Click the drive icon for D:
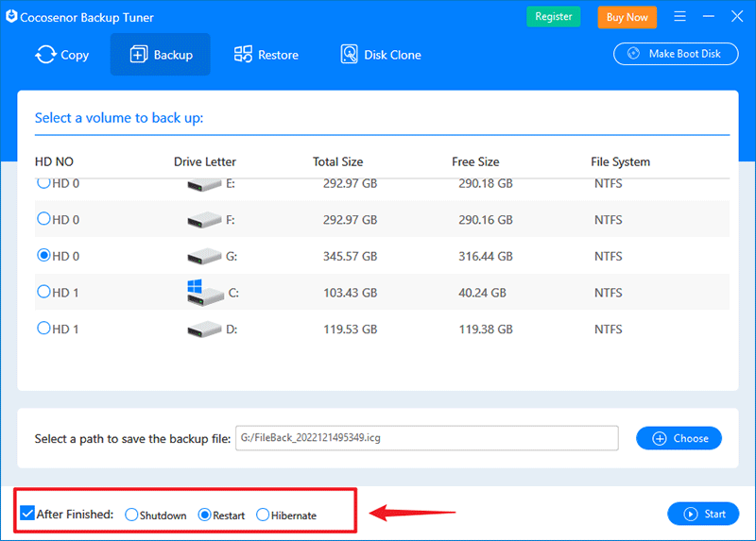Screen dimensions: 756x541 (x=204, y=330)
